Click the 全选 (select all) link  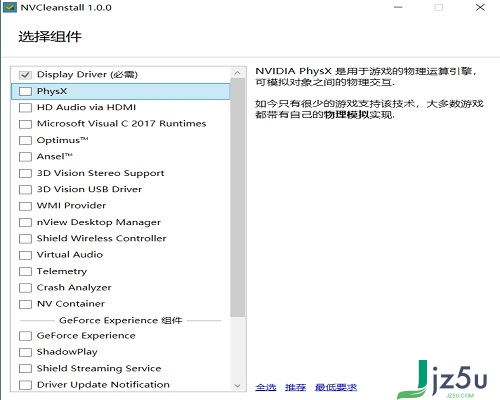[x=266, y=387]
